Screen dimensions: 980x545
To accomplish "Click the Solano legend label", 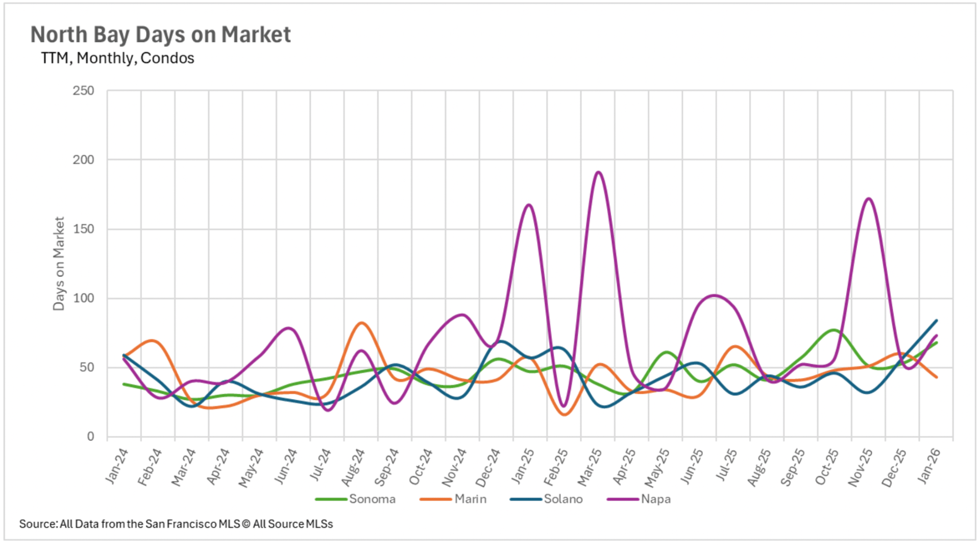I will (563, 499).
